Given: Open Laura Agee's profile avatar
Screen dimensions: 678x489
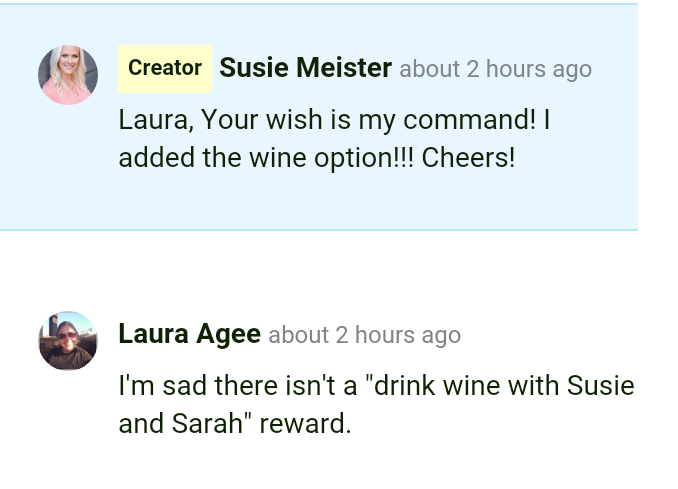Looking at the screenshot, I should tap(68, 341).
